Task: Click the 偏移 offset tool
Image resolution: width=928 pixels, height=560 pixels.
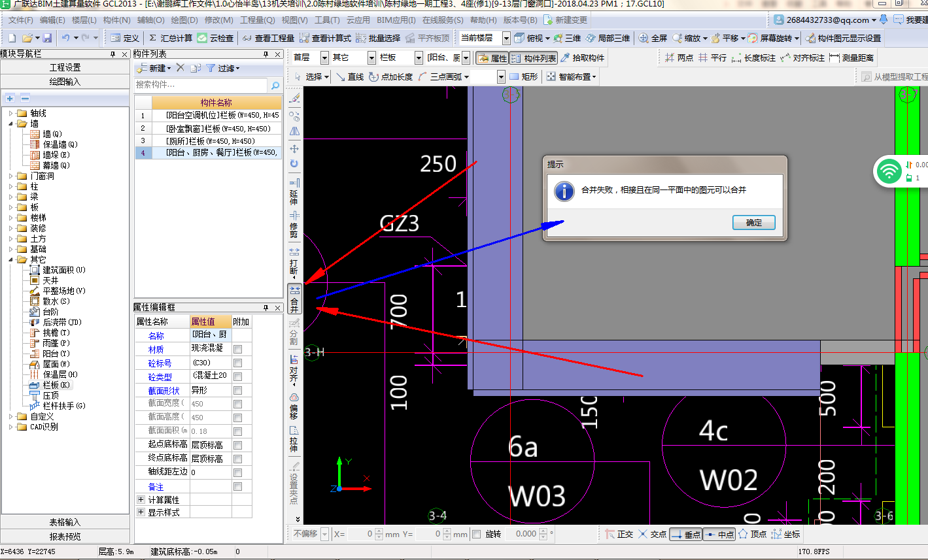Action: point(294,406)
